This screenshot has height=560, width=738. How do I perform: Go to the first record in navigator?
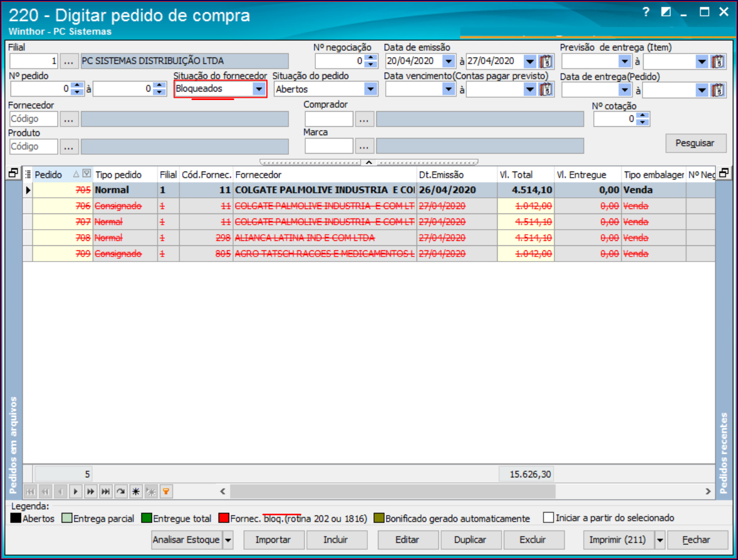pyautogui.click(x=30, y=492)
